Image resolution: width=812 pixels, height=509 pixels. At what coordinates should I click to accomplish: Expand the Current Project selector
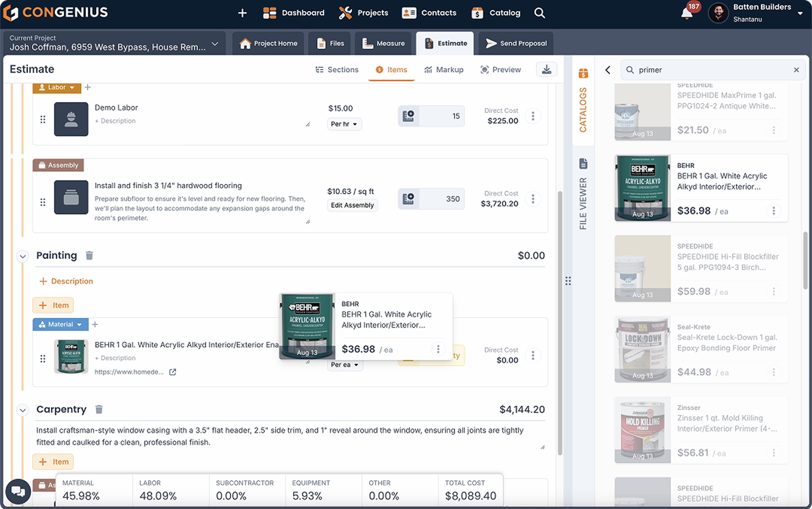(115, 43)
